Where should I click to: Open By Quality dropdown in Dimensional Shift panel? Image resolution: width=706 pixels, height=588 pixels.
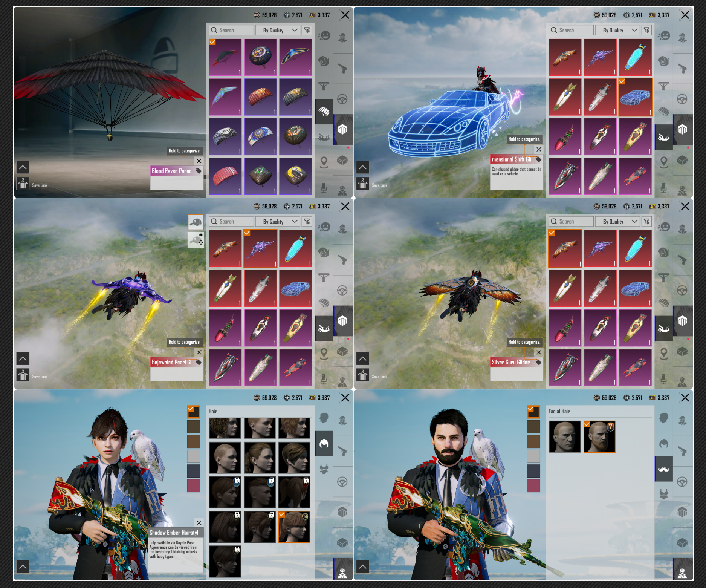(x=617, y=30)
